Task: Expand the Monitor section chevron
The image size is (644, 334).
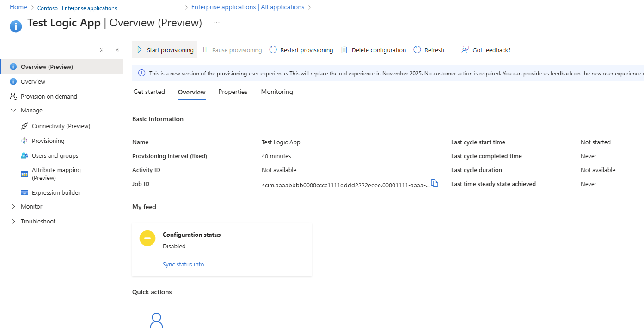Action: click(x=13, y=206)
